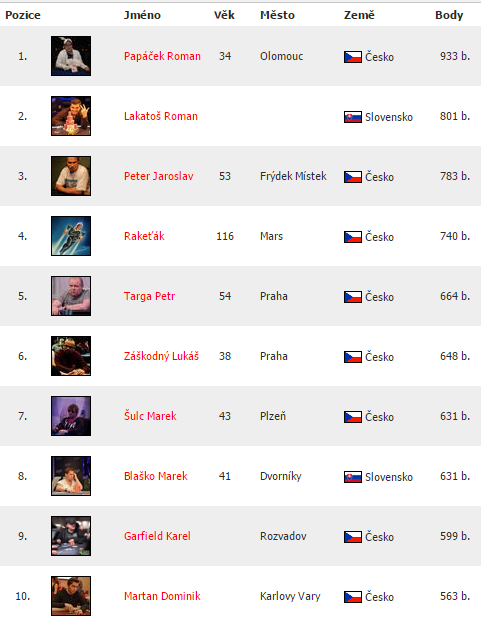Screen dimensions: 481x621
Task: Select the Targa Petr name link
Action: point(149,296)
